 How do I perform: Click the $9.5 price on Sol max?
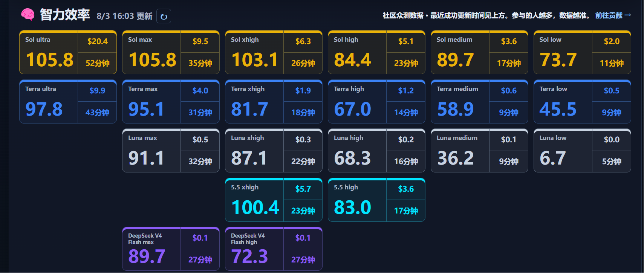[x=200, y=41]
